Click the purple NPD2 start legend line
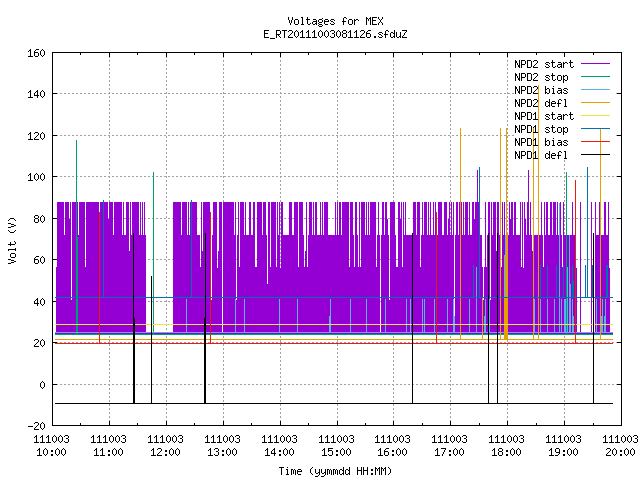 595,64
